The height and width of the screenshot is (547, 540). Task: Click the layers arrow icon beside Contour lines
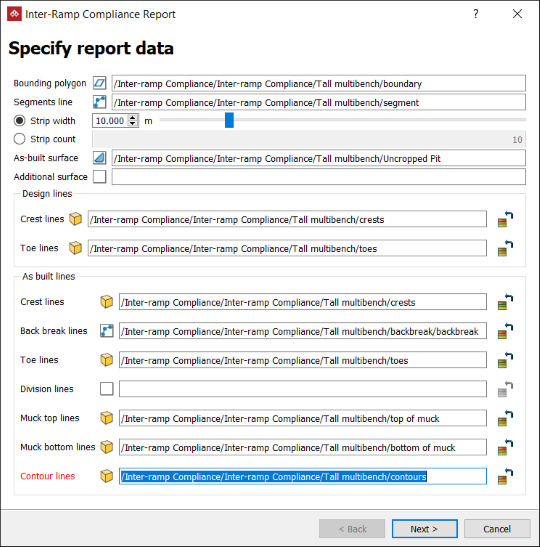(x=505, y=477)
